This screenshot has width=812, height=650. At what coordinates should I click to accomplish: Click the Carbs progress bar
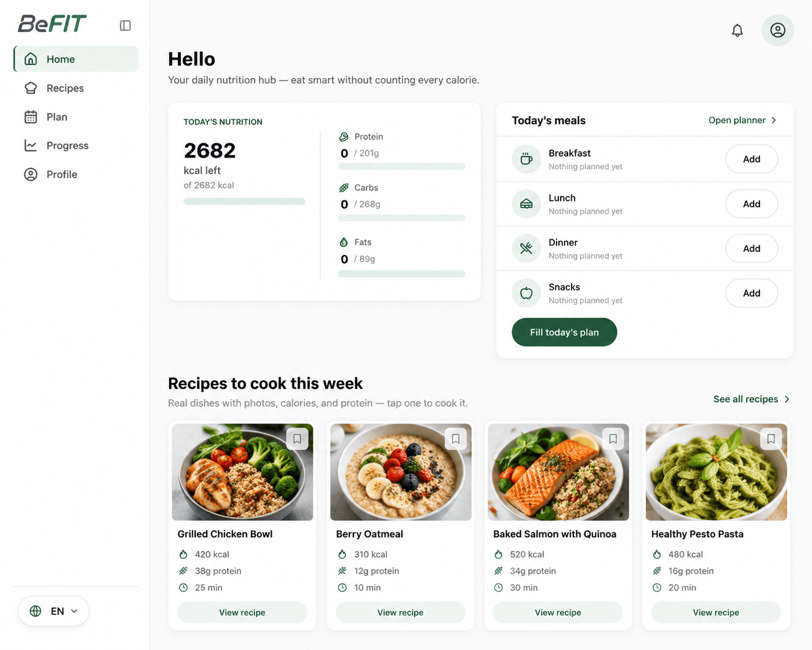[401, 218]
